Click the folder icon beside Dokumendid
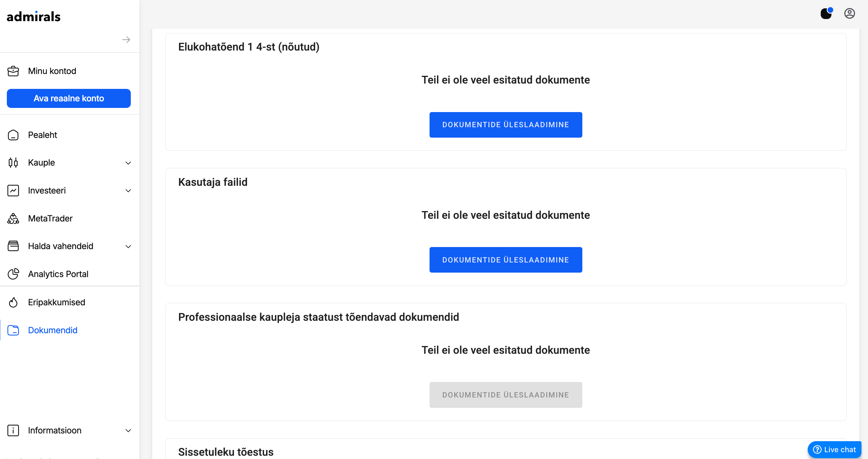 pyautogui.click(x=13, y=330)
